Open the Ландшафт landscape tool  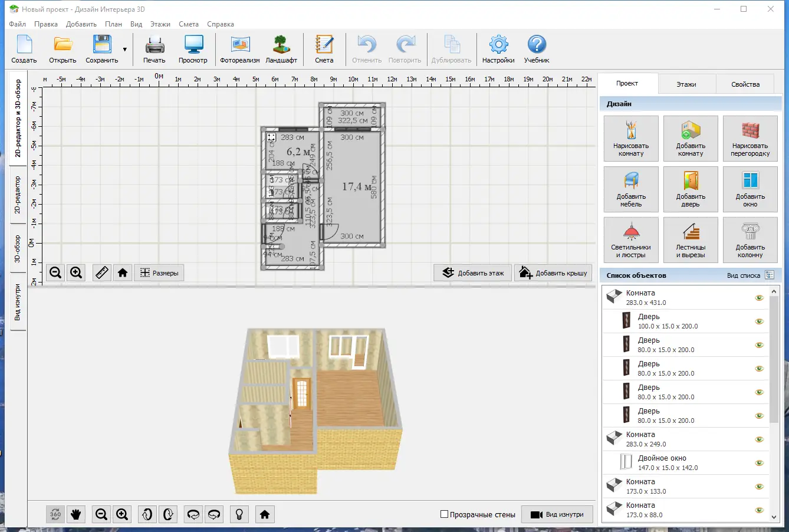click(281, 46)
